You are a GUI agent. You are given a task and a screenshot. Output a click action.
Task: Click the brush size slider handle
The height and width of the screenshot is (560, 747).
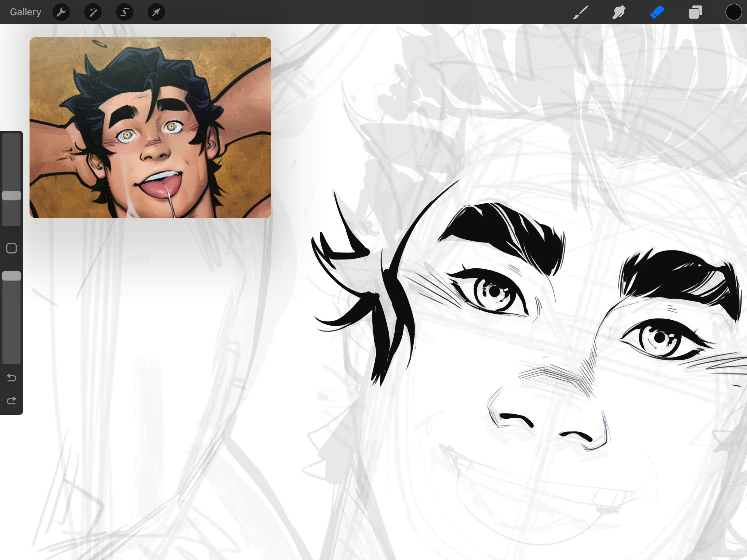(x=11, y=196)
